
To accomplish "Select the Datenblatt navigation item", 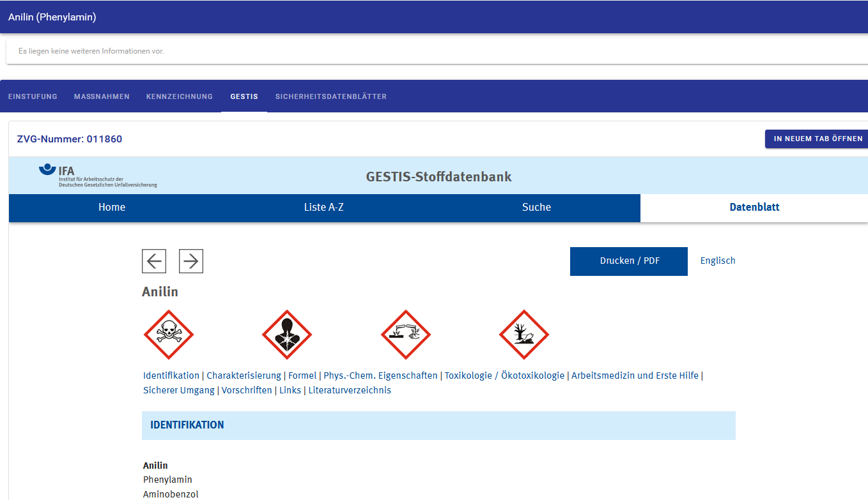I will click(x=754, y=208).
